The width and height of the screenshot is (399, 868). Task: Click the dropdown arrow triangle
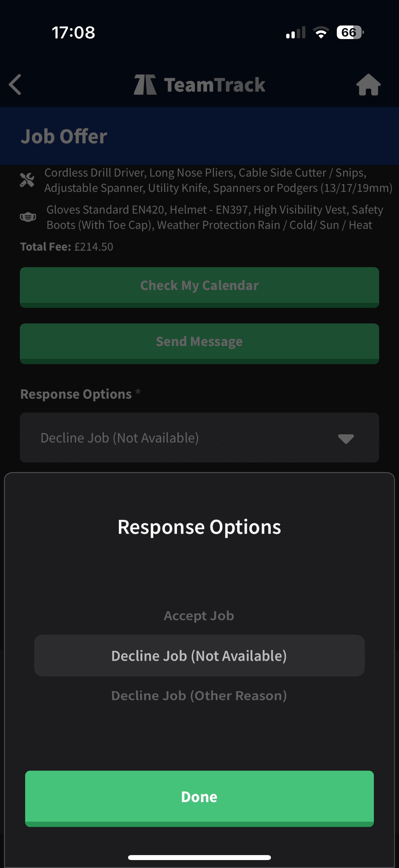click(346, 439)
